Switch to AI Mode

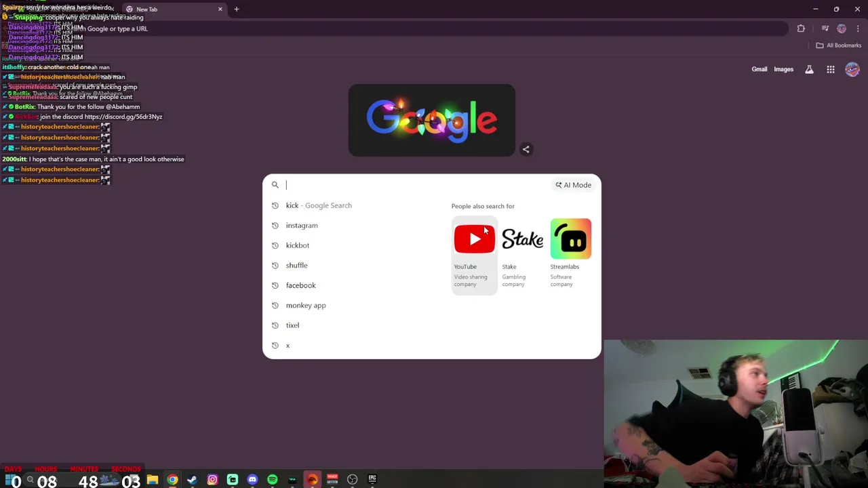pos(574,184)
